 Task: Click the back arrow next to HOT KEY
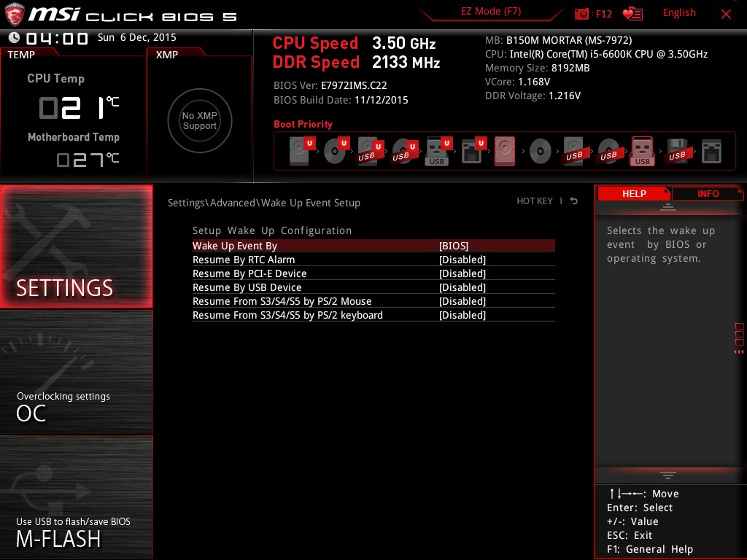point(573,201)
